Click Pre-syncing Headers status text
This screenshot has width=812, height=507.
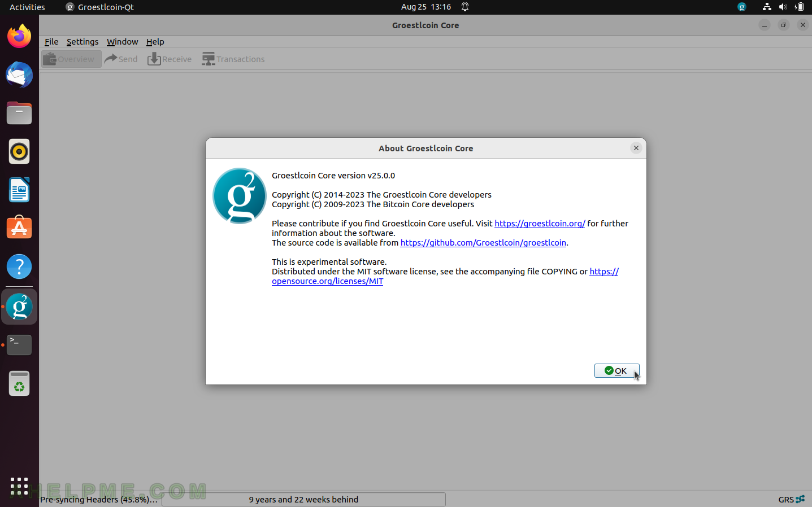99,500
